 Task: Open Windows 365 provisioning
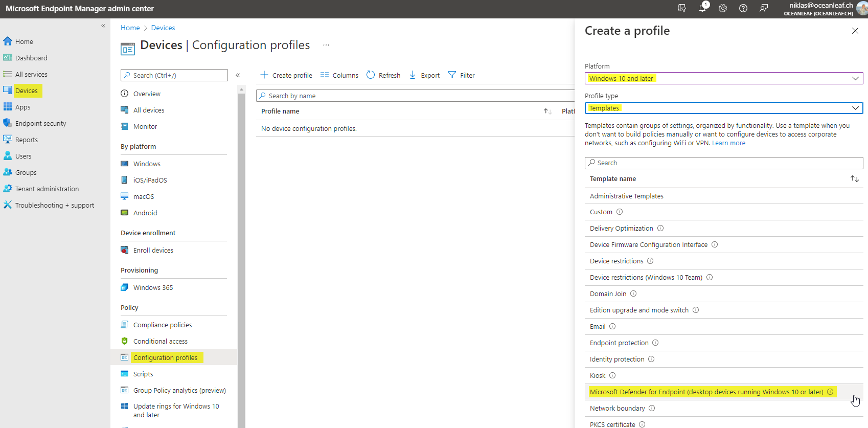pyautogui.click(x=153, y=287)
